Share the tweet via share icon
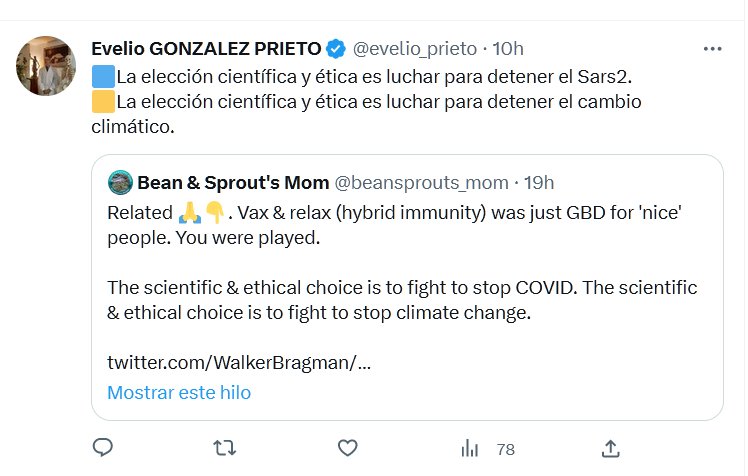The image size is (748, 476). [x=611, y=448]
